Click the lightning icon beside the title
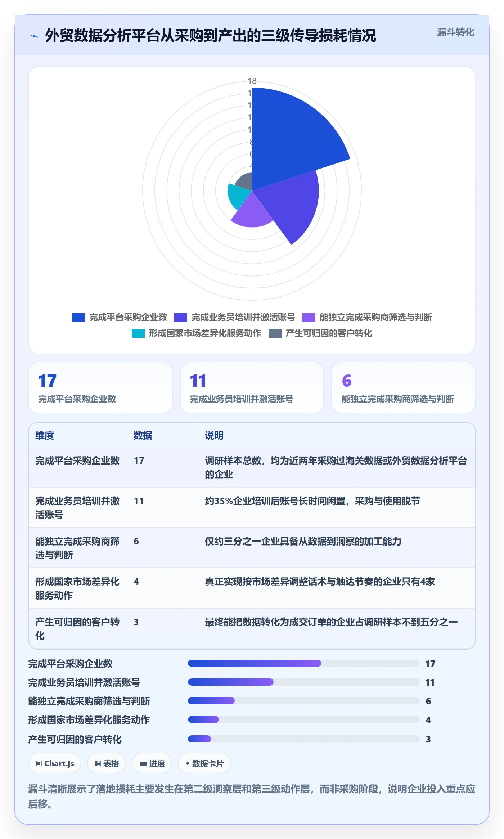This screenshot has width=504, height=839. pos(34,36)
